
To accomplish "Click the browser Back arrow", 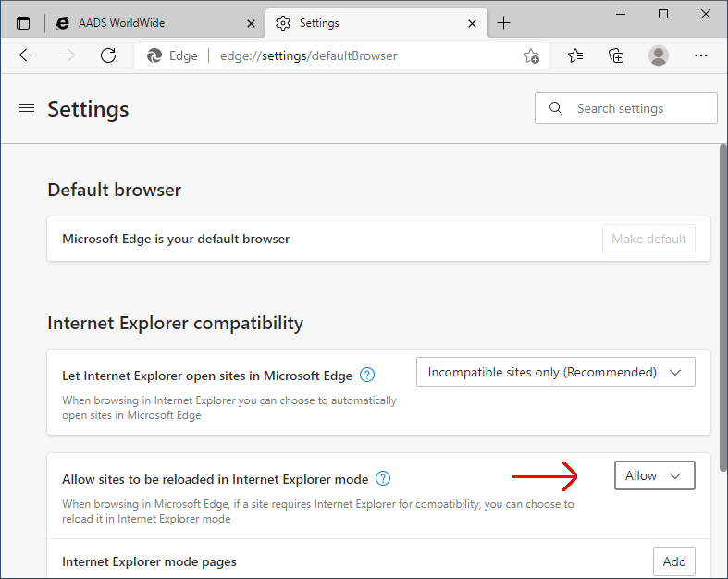I will (x=27, y=55).
